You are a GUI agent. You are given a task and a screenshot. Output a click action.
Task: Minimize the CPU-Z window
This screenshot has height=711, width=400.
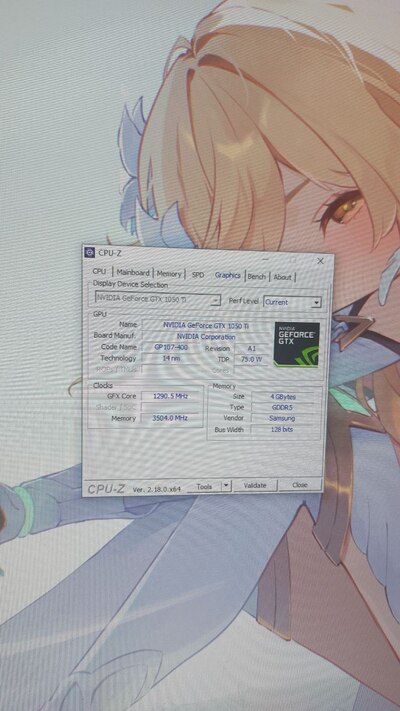pos(265,259)
